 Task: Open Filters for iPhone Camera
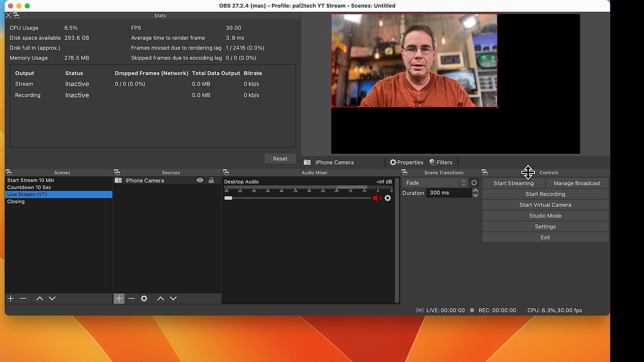pos(441,162)
